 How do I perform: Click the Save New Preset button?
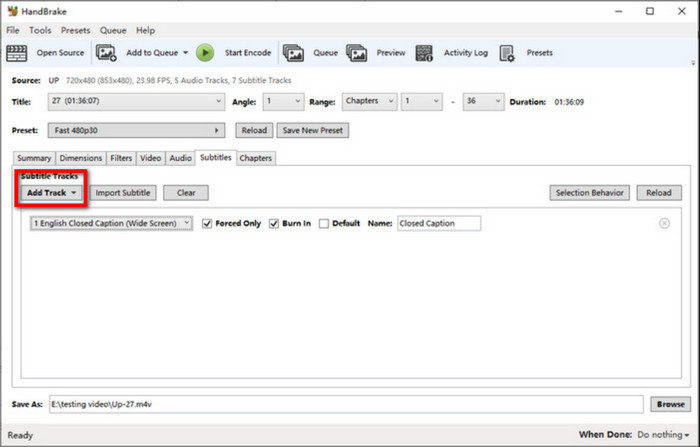tap(312, 130)
